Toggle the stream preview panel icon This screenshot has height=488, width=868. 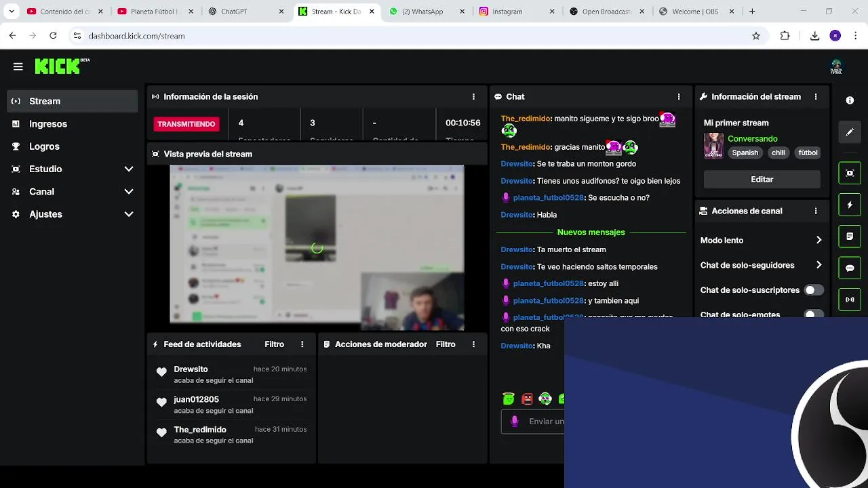(850, 173)
